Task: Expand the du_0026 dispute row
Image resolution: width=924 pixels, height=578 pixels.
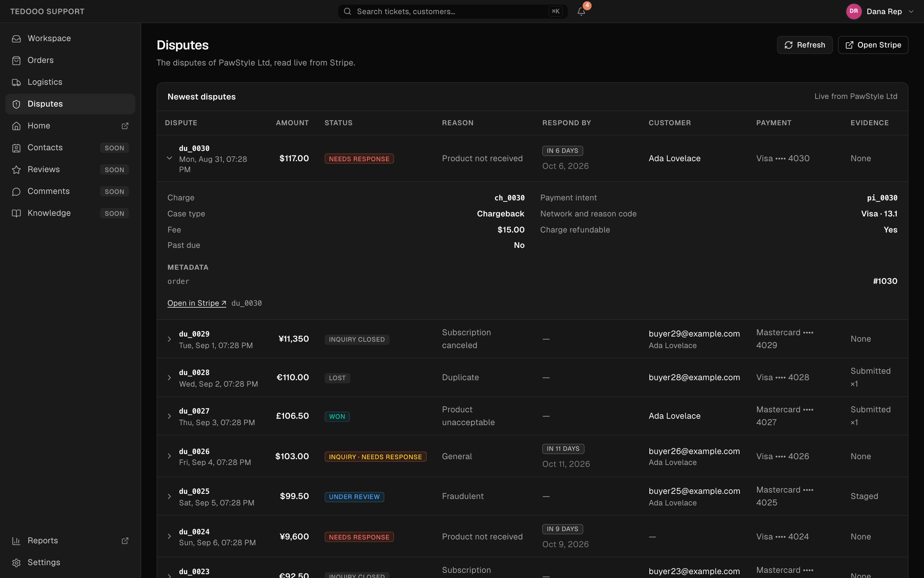Action: point(169,456)
